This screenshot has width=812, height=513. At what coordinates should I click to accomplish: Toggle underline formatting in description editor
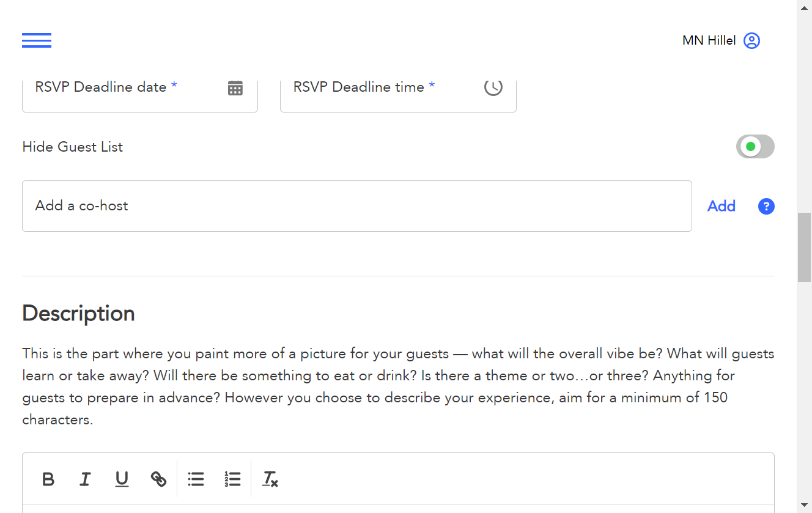[122, 479]
